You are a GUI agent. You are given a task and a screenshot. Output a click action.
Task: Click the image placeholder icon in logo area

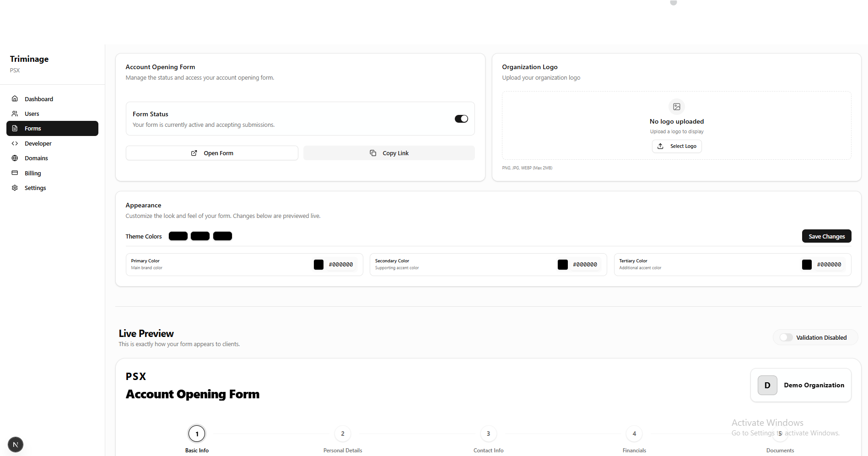pyautogui.click(x=676, y=107)
